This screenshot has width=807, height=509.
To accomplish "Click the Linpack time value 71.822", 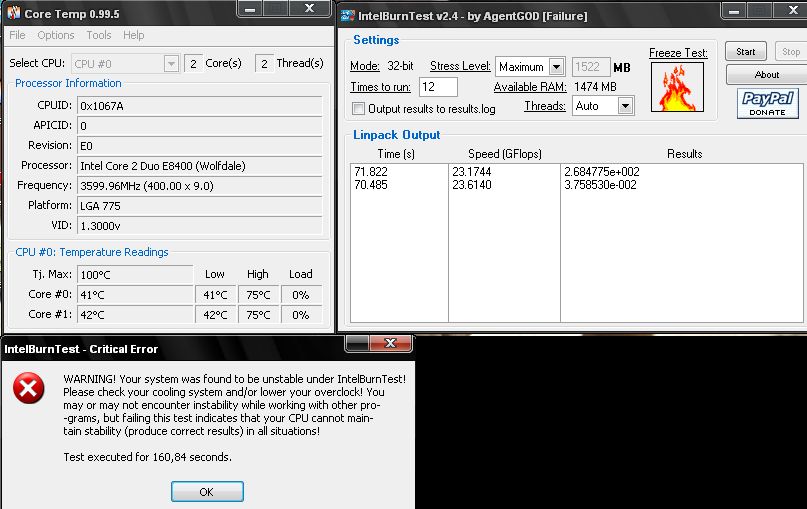I will pos(371,171).
